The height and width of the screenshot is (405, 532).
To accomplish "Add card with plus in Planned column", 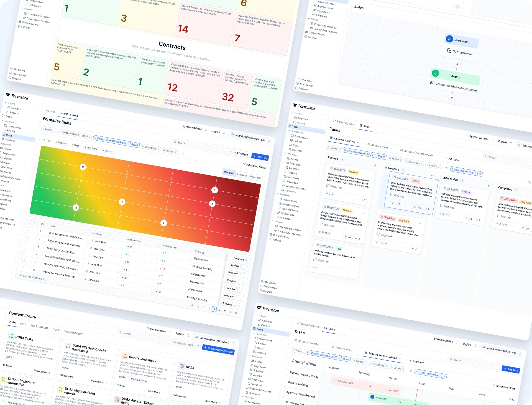I will (375, 165).
